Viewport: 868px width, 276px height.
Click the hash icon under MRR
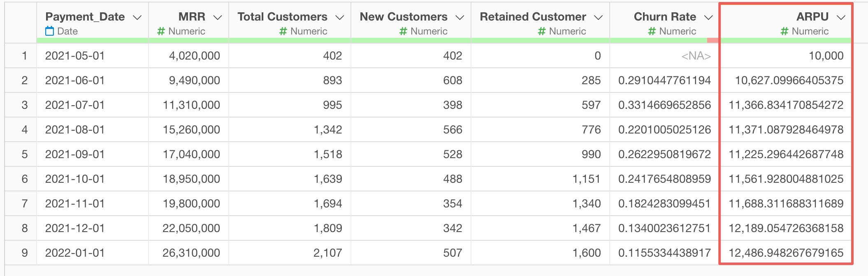coord(161,31)
